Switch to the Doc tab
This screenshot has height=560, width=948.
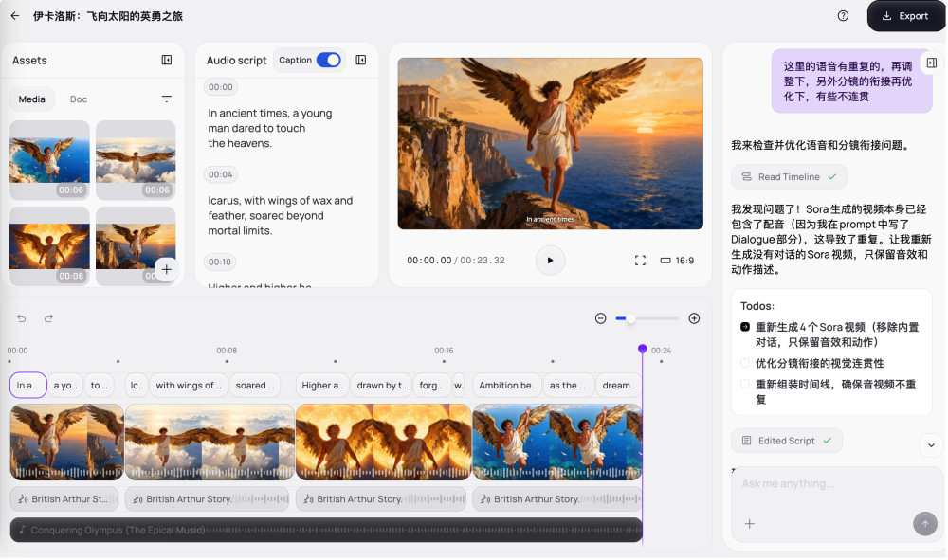tap(79, 99)
